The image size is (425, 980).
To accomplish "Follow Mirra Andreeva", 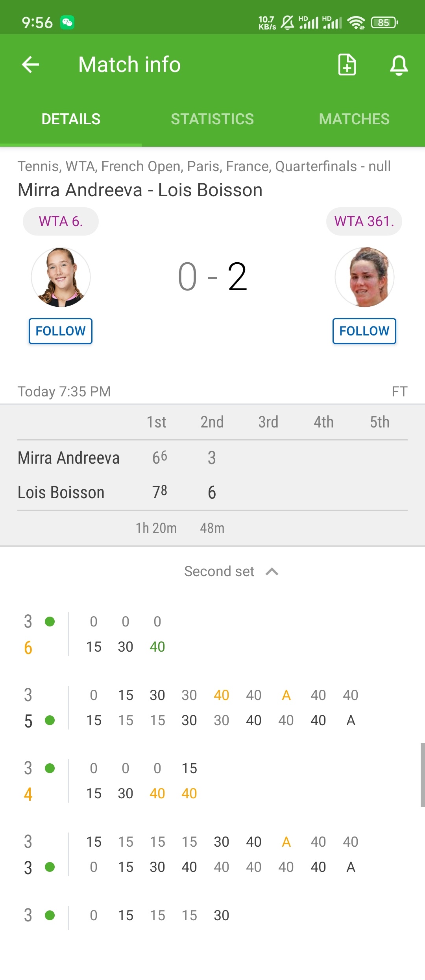I will [61, 331].
